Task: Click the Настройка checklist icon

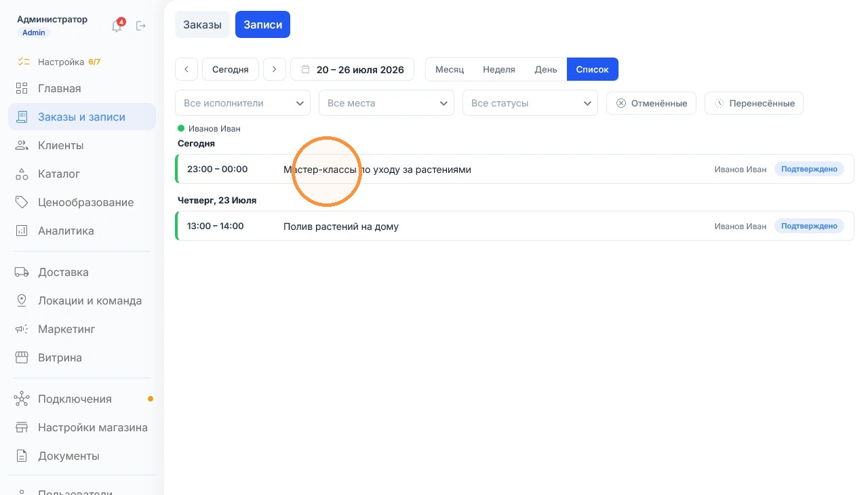Action: tap(24, 62)
